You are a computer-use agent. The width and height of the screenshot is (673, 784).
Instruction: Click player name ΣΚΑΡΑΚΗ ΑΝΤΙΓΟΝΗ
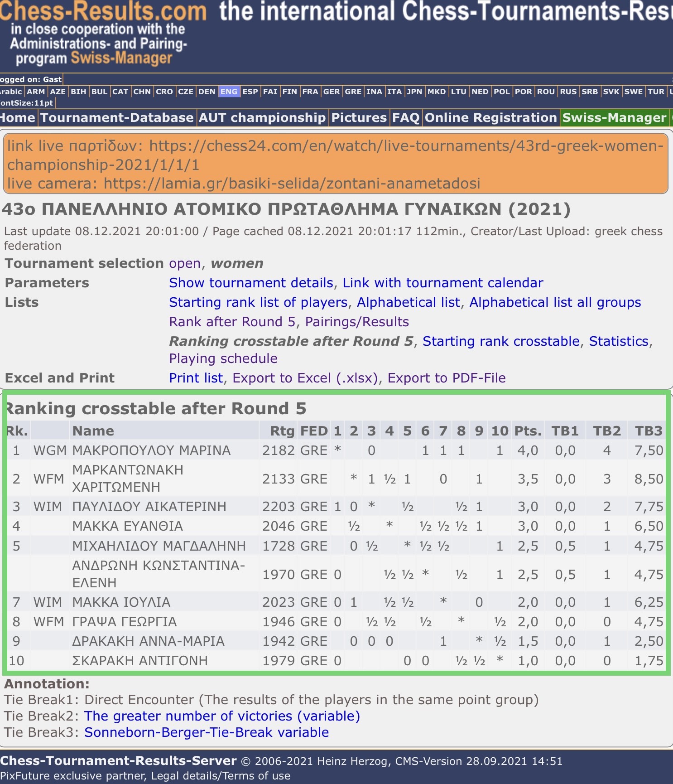coord(140,661)
